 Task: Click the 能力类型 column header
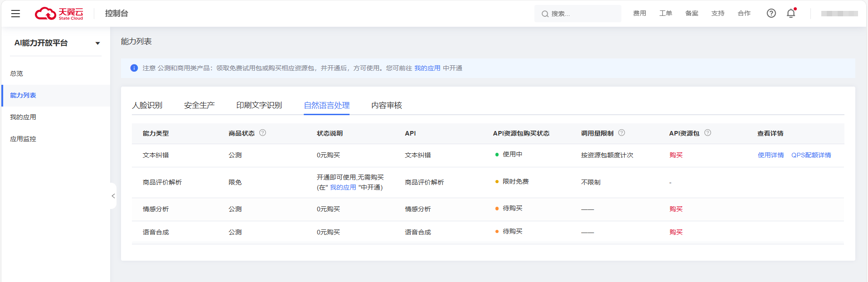[155, 133]
